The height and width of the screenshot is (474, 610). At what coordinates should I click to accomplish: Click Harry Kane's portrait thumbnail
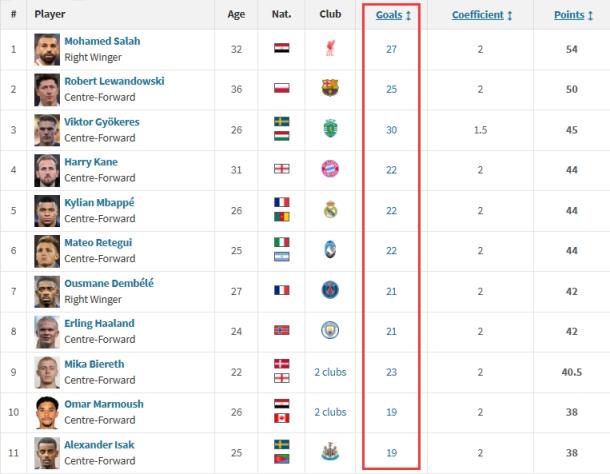(47, 170)
